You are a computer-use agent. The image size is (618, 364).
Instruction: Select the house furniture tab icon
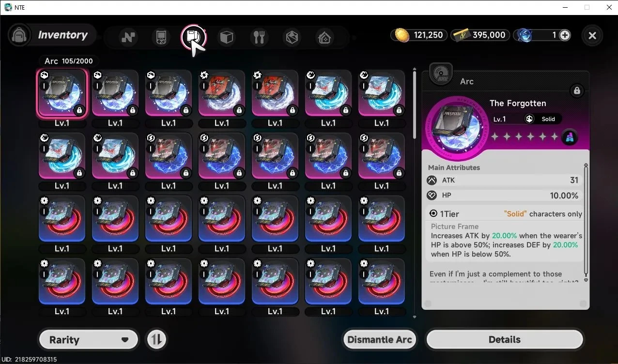pos(324,37)
